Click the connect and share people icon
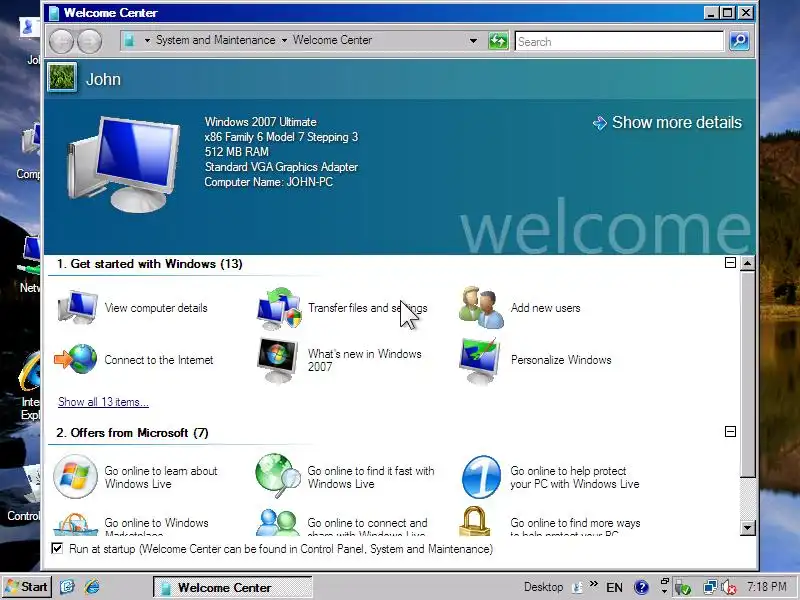 pyautogui.click(x=278, y=523)
